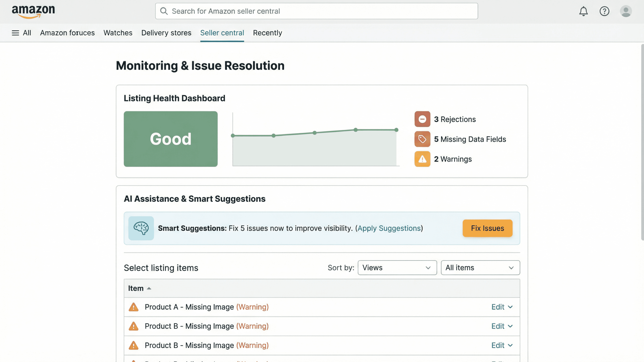Open the Delivery stores tab
The image size is (644, 362).
tap(166, 33)
